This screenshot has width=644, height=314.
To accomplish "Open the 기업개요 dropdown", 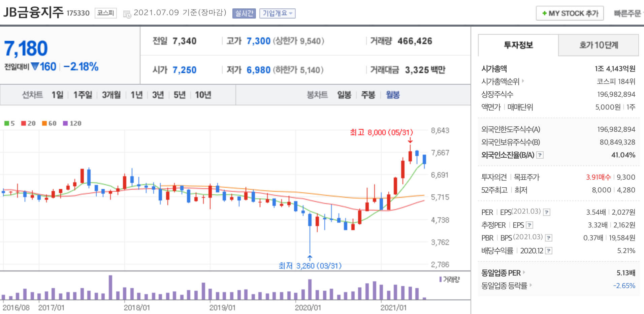I will coord(277,13).
